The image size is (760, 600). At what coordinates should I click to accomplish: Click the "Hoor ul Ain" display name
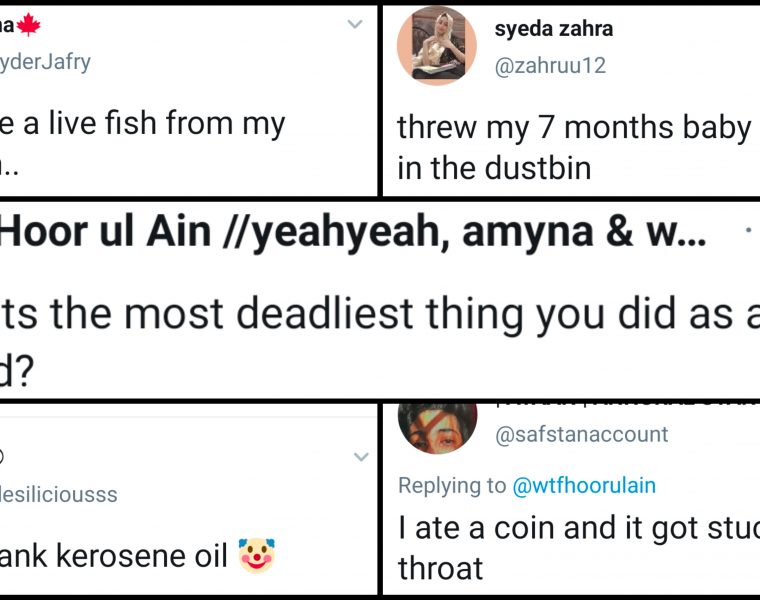click(103, 234)
